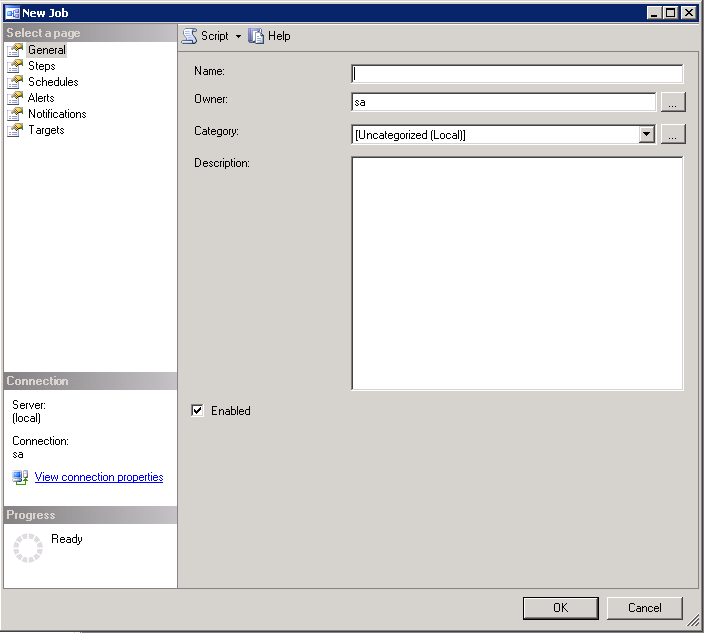Click the Steps page icon
704x633 pixels.
(15, 66)
